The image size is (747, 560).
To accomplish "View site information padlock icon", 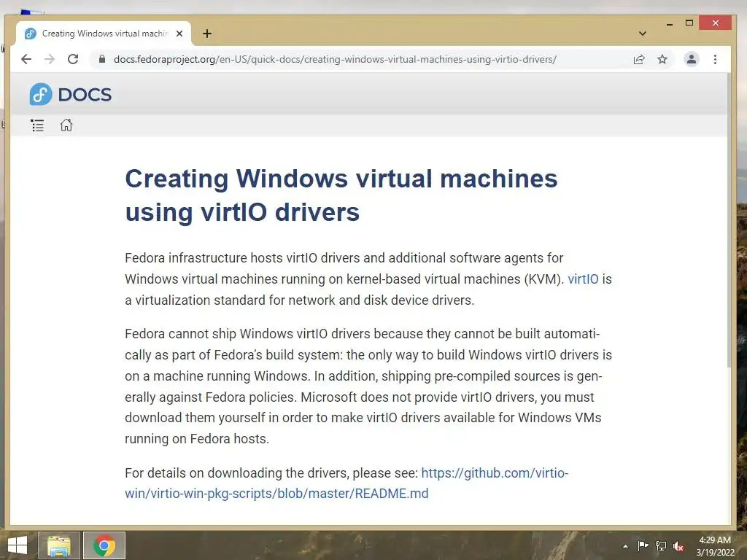I will click(102, 59).
